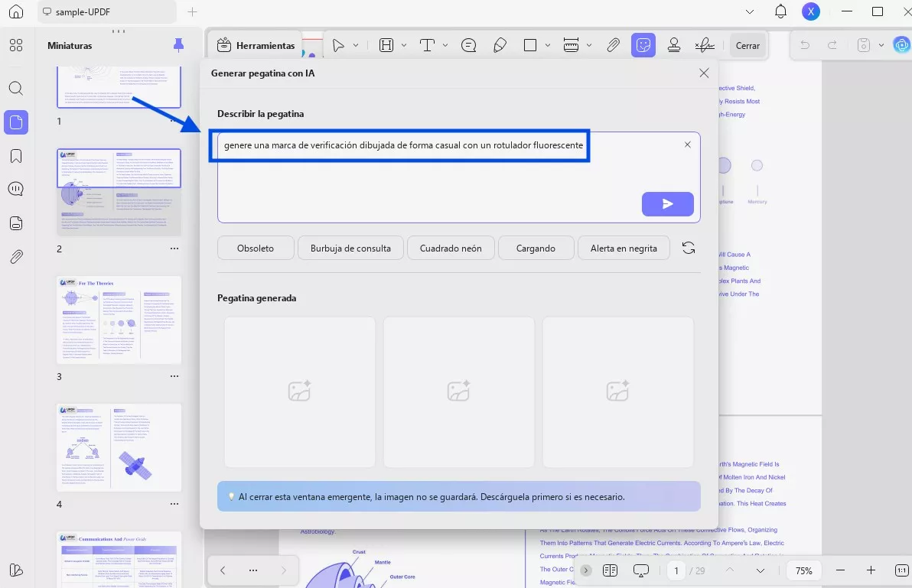Open the 75% zoom level dropdown

coord(804,570)
